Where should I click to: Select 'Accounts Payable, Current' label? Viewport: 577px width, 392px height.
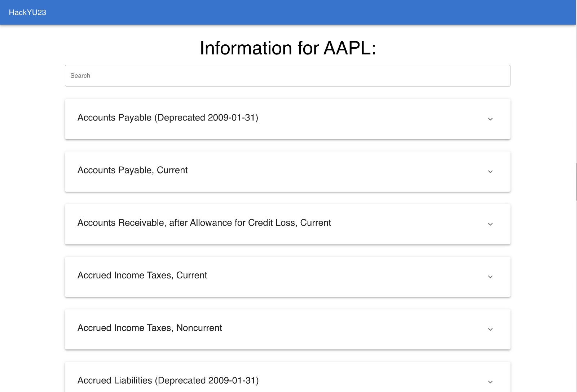point(132,170)
